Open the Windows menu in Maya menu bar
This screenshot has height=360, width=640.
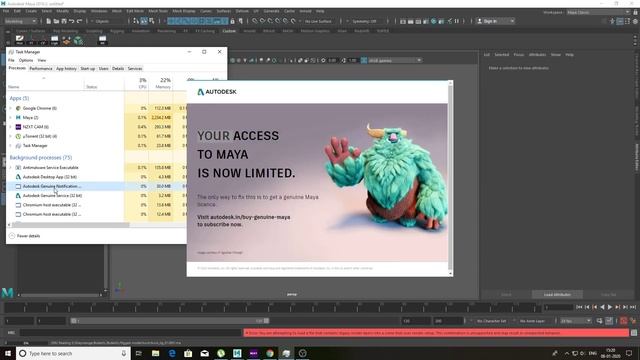point(99,11)
